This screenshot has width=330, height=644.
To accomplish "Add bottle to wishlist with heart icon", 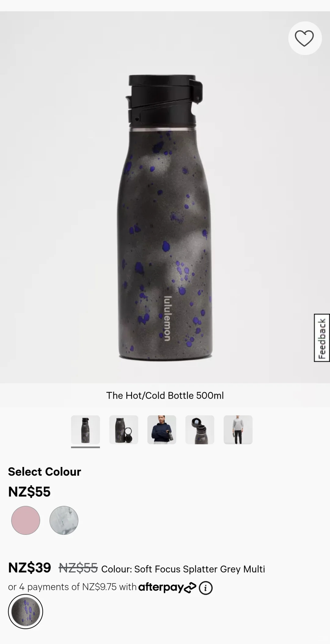I will point(305,38).
